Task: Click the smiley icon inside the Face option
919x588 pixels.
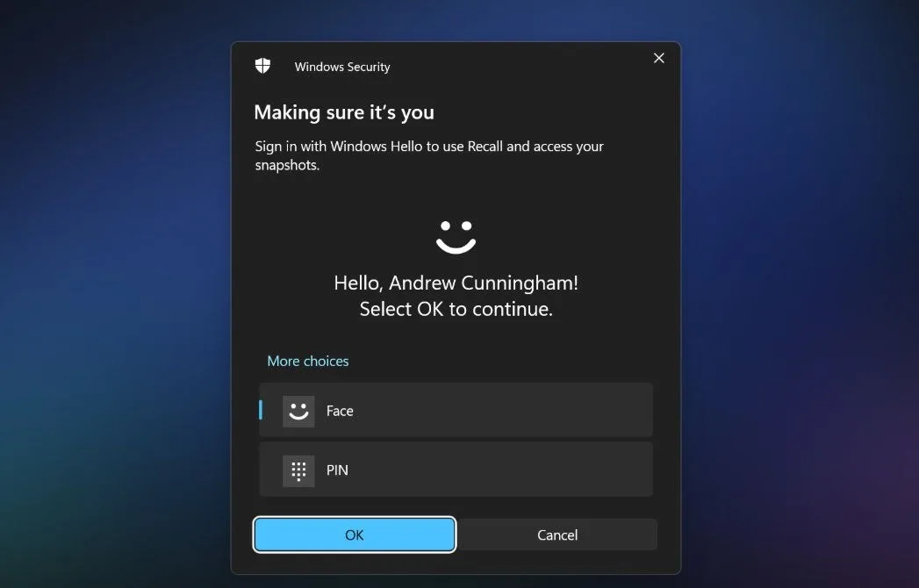Action: (x=298, y=410)
